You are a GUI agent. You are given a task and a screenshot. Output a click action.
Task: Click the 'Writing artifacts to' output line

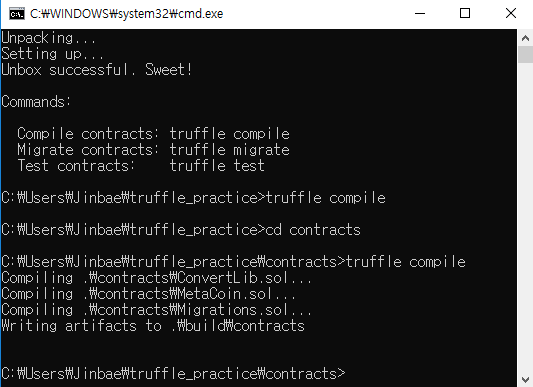tap(153, 326)
